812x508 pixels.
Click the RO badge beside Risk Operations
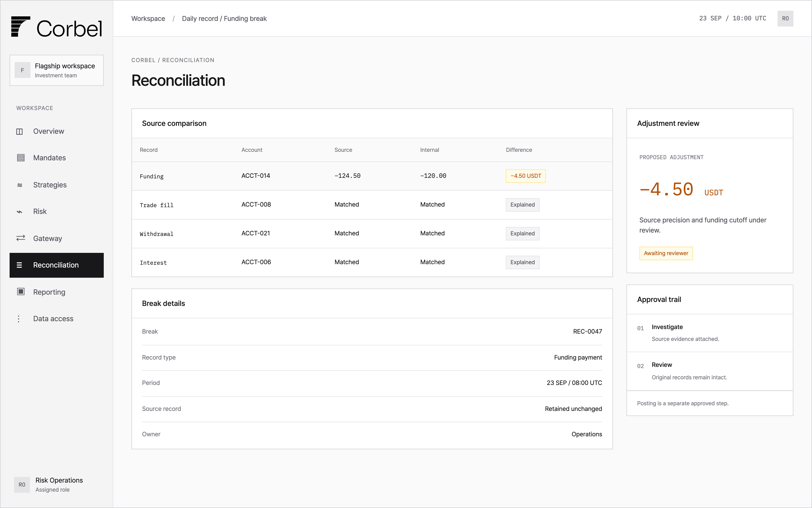[x=22, y=484]
